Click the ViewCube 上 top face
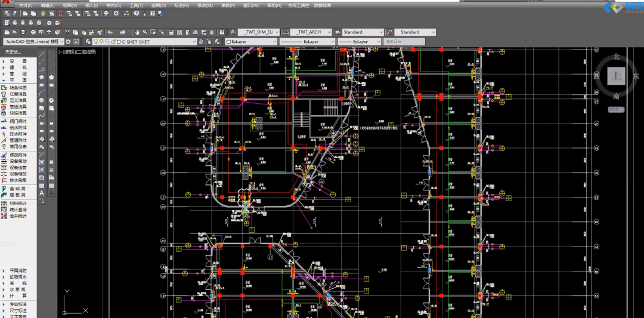The height and width of the screenshot is (318, 644). (x=616, y=76)
